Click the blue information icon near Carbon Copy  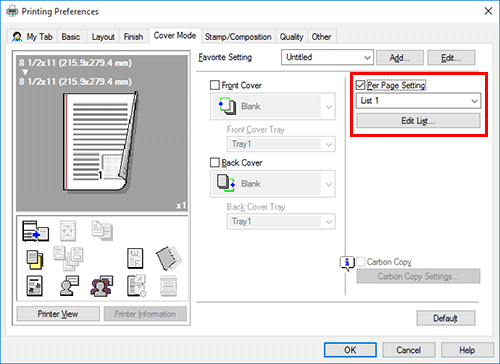click(x=347, y=263)
